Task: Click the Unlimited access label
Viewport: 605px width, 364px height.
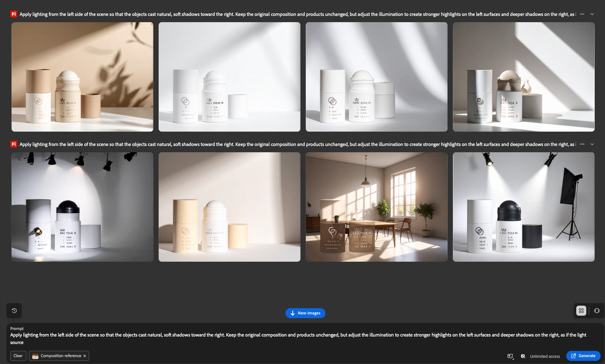Action: (545, 356)
